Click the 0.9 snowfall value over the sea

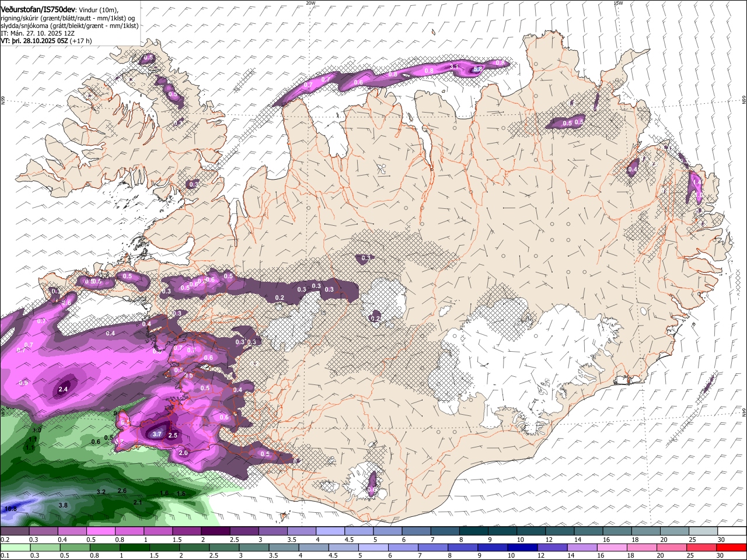point(23,383)
